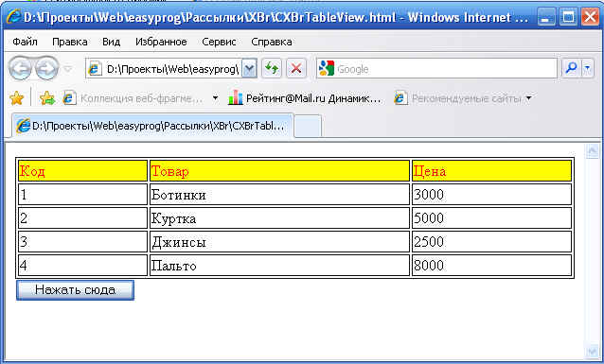604x364 pixels.
Task: Click the scrollbar up arrow
Action: tap(592, 150)
